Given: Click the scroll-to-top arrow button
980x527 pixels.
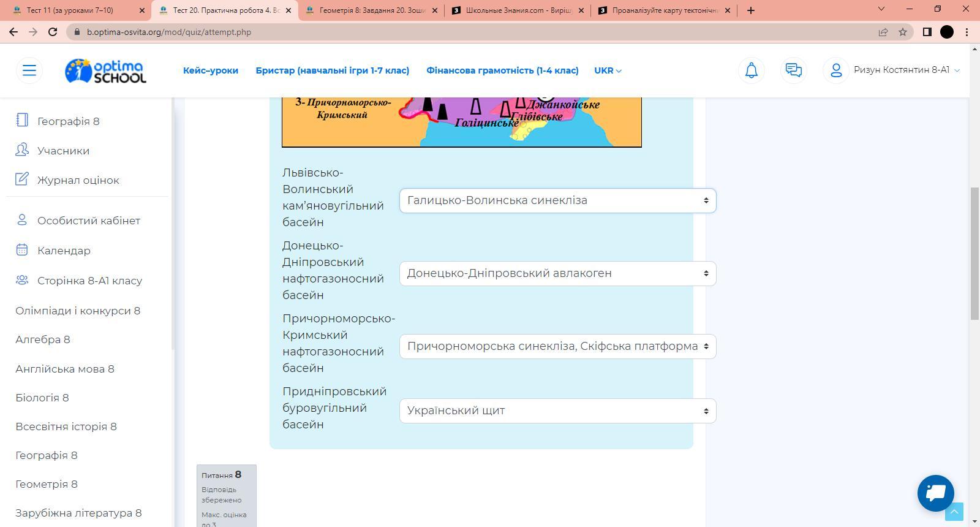Looking at the screenshot, I should coord(954,512).
